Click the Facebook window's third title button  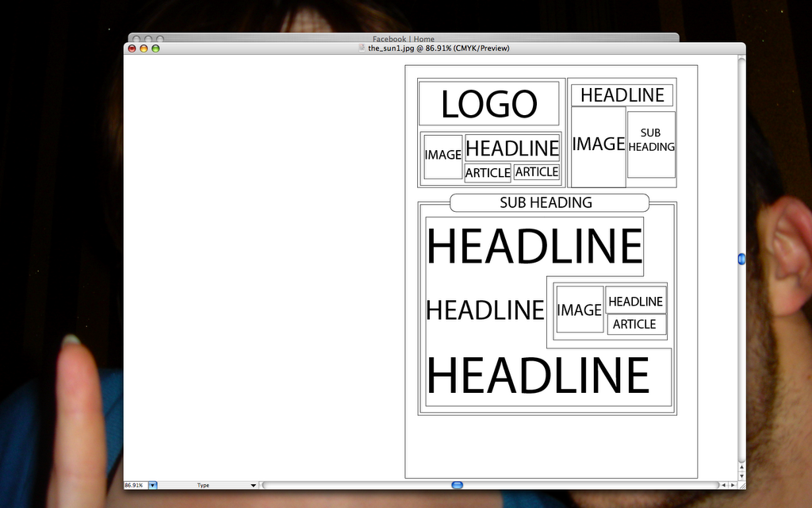click(x=160, y=39)
